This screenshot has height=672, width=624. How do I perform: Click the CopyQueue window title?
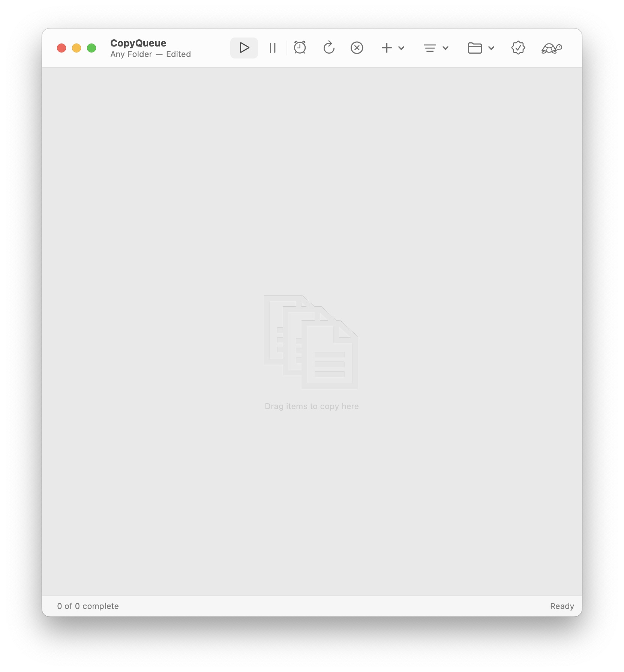pyautogui.click(x=138, y=43)
